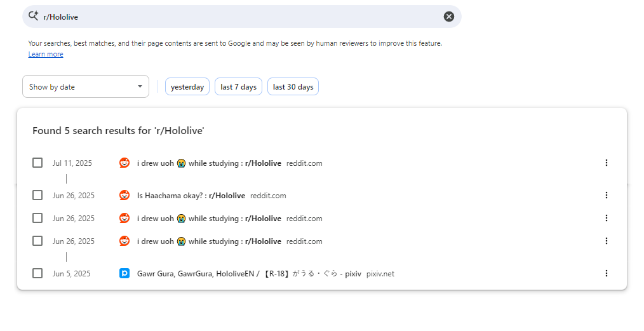Click Reddit favicon of Haachama entry
The height and width of the screenshot is (331, 644).
coord(124,195)
